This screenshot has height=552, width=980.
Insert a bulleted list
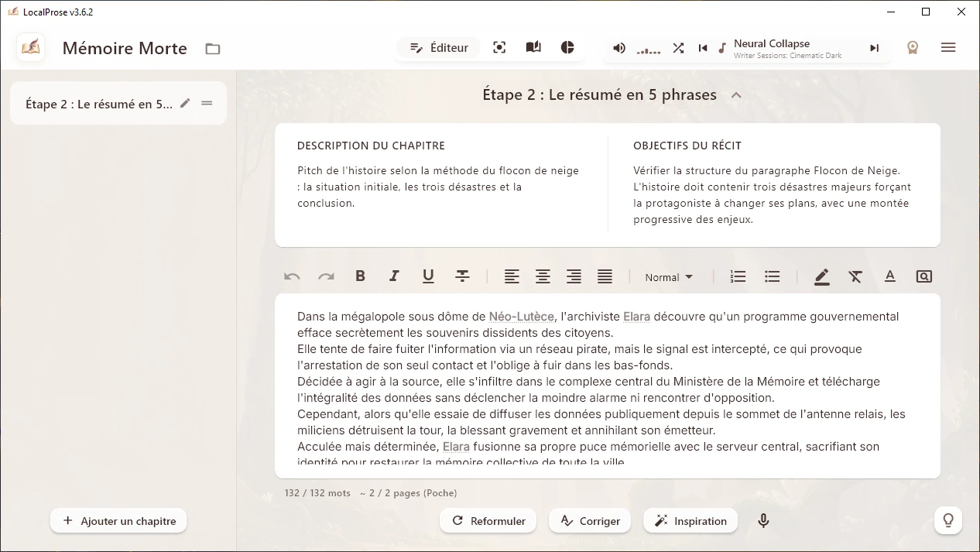point(772,276)
